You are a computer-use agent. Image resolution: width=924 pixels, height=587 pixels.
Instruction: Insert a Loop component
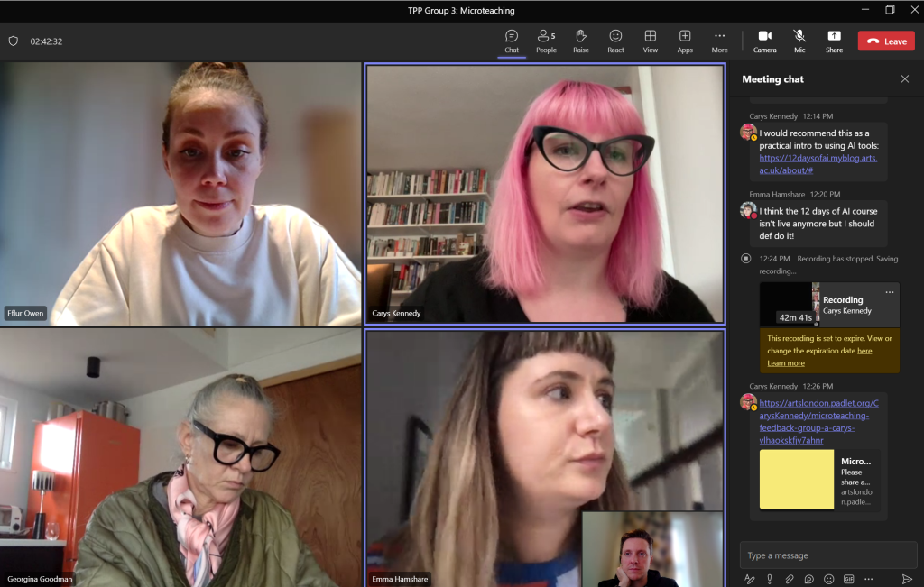[809, 579]
